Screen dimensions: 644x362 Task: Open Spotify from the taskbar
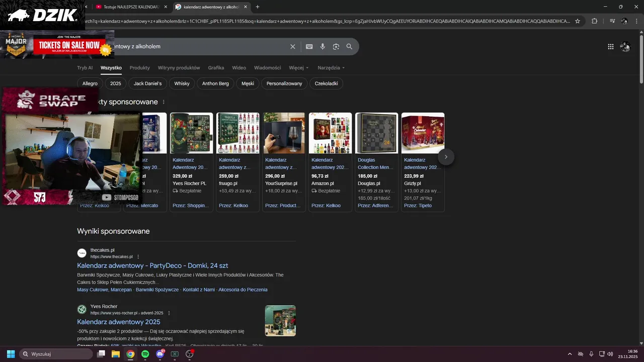pos(145,354)
